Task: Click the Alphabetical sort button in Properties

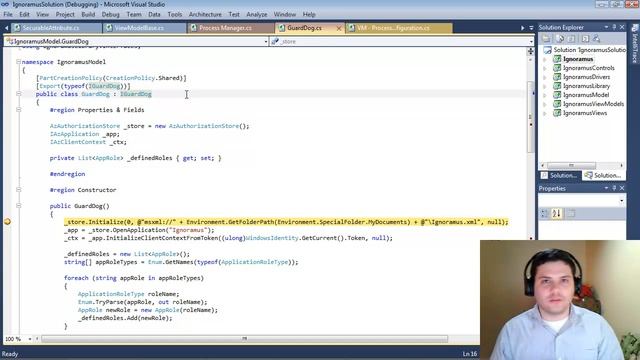Action: click(x=557, y=213)
